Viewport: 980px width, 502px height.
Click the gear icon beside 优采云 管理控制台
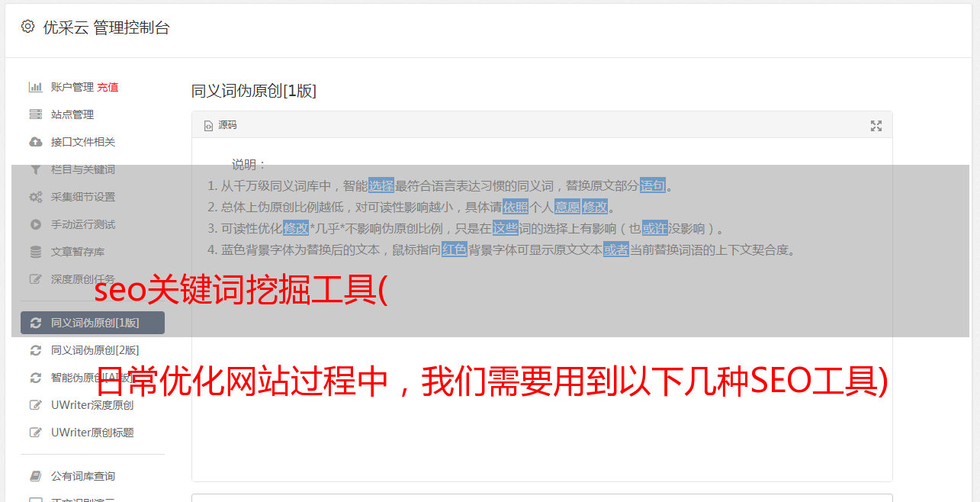(27, 27)
